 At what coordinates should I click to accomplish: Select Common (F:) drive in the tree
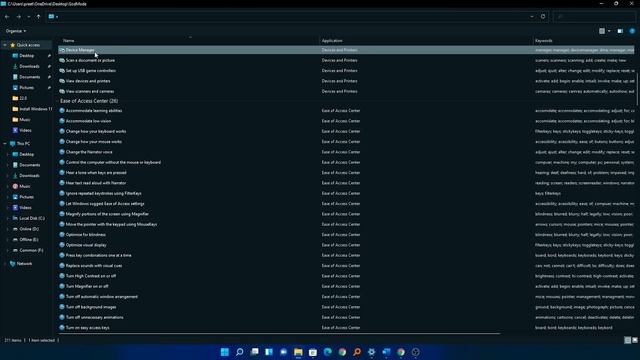pos(31,250)
